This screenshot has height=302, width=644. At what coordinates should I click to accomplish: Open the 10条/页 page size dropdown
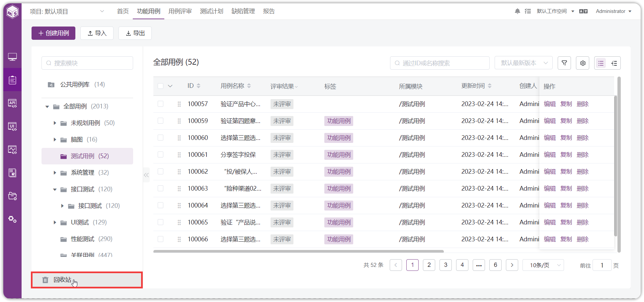pos(543,265)
